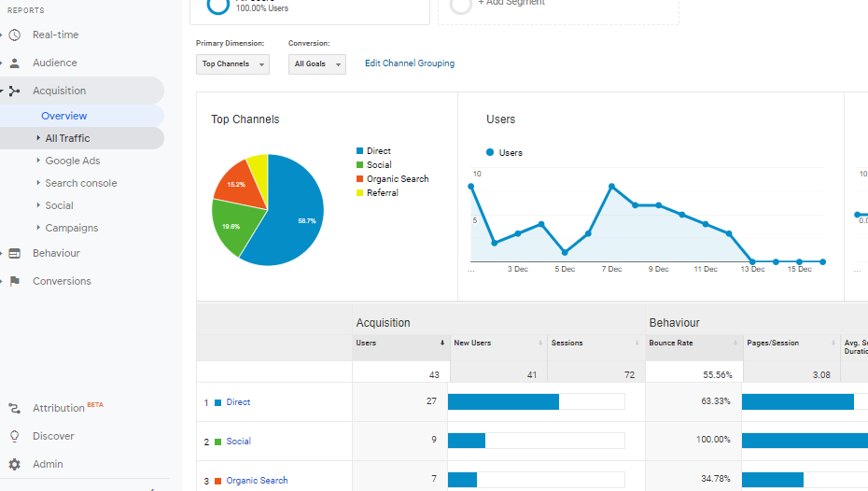Click the Discover lightbulb icon
The width and height of the screenshot is (868, 491).
(x=14, y=436)
